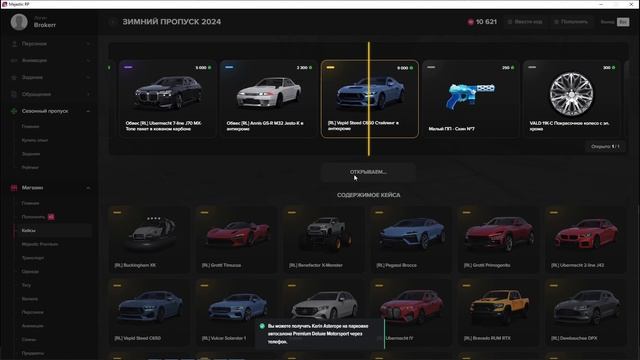640x360 pixels.
Task: Click the [RL] Grotti Timusa item
Action: point(237,240)
